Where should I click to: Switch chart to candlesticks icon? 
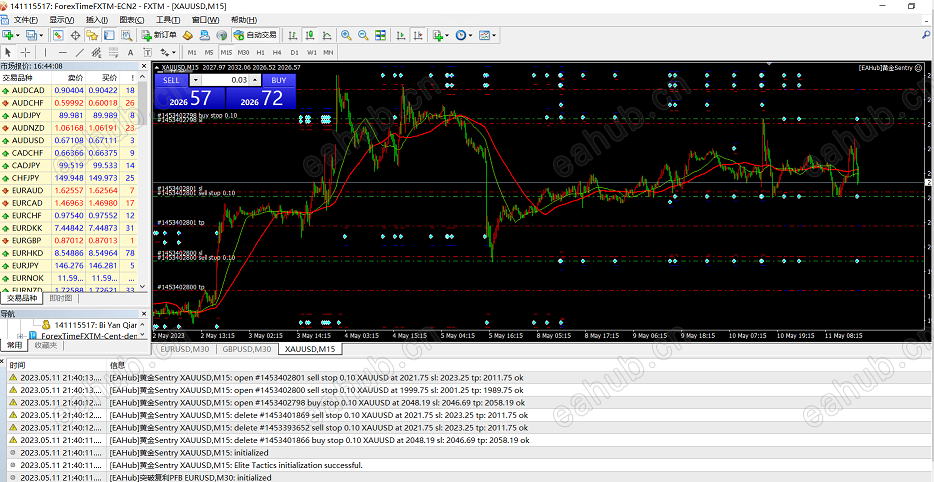click(310, 35)
